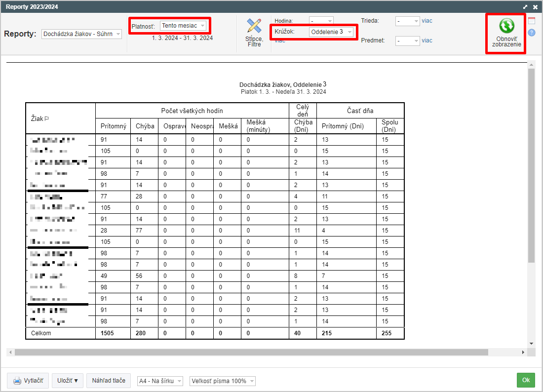
Task: Click the green Obnoviť zobrazenie refresh icon
Action: point(506,26)
